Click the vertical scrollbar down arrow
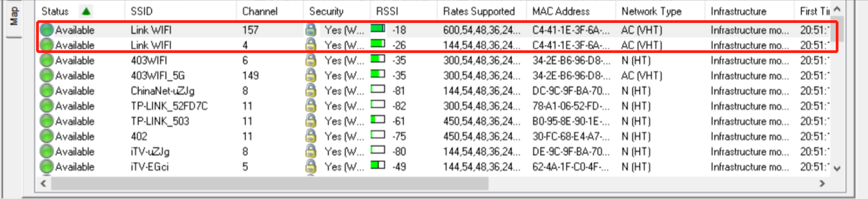This screenshot has width=868, height=199. [x=837, y=169]
